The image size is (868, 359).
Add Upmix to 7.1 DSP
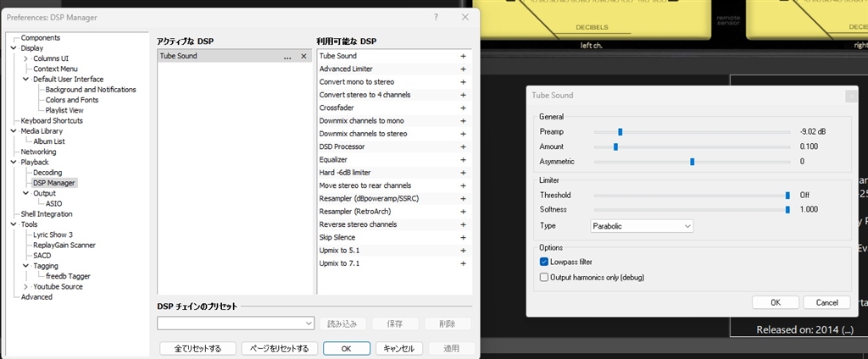(463, 264)
